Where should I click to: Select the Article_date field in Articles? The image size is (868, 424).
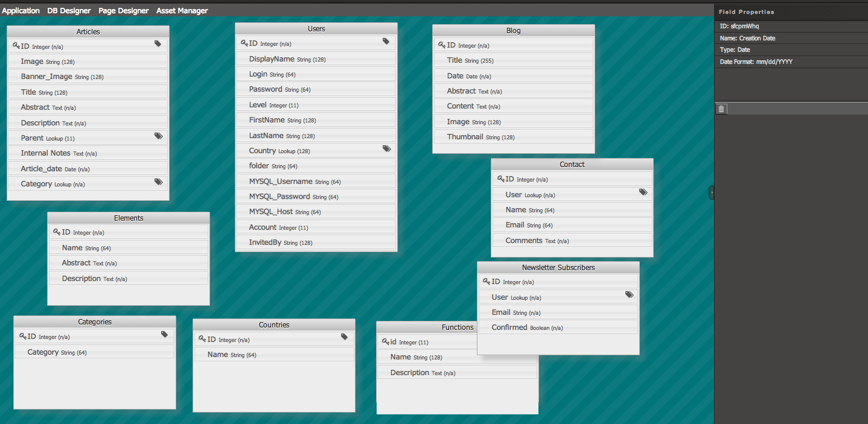[88, 169]
